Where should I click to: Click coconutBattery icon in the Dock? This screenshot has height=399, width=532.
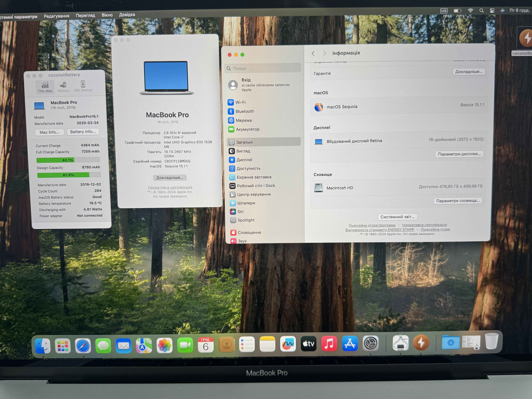(x=421, y=342)
